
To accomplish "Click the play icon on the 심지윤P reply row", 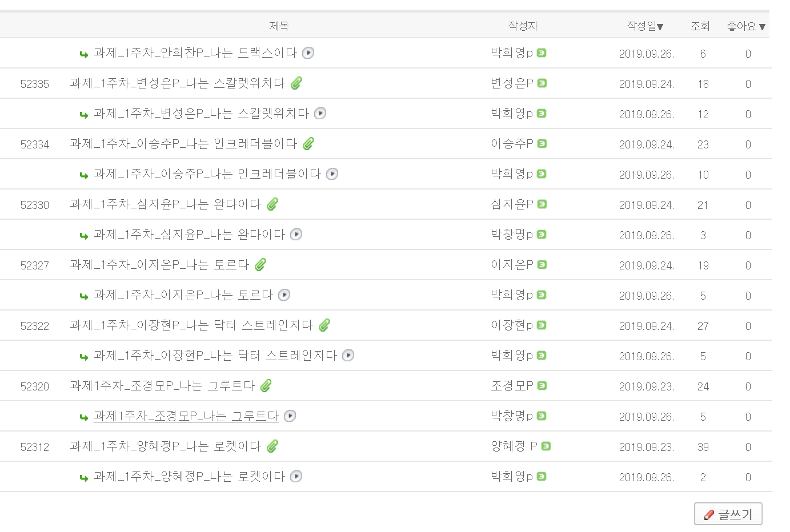I will point(296,235).
